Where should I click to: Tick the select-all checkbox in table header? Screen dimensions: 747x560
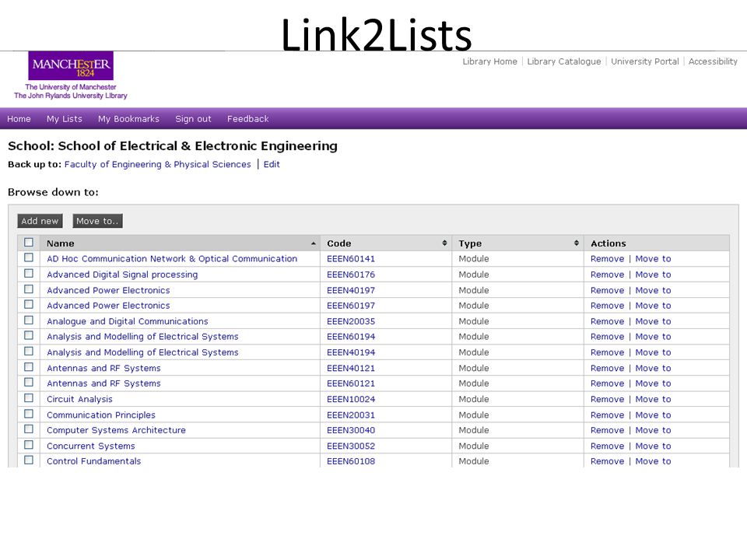click(x=29, y=243)
